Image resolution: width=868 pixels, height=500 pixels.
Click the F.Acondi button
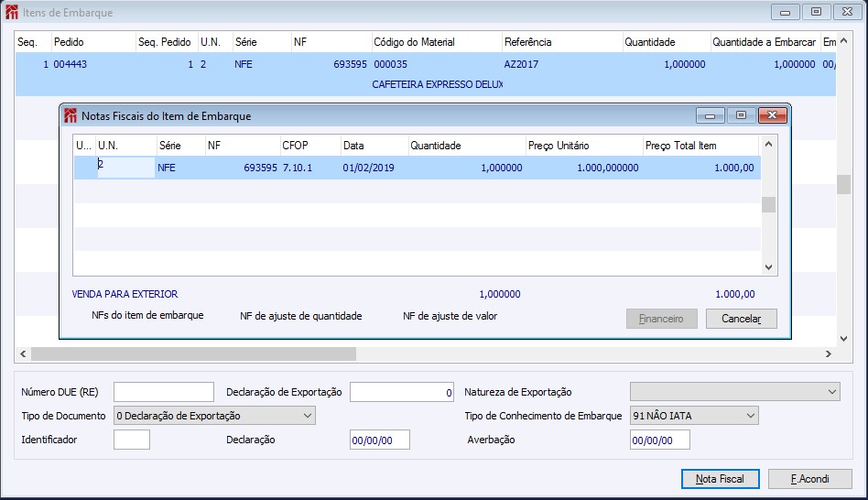coord(810,479)
